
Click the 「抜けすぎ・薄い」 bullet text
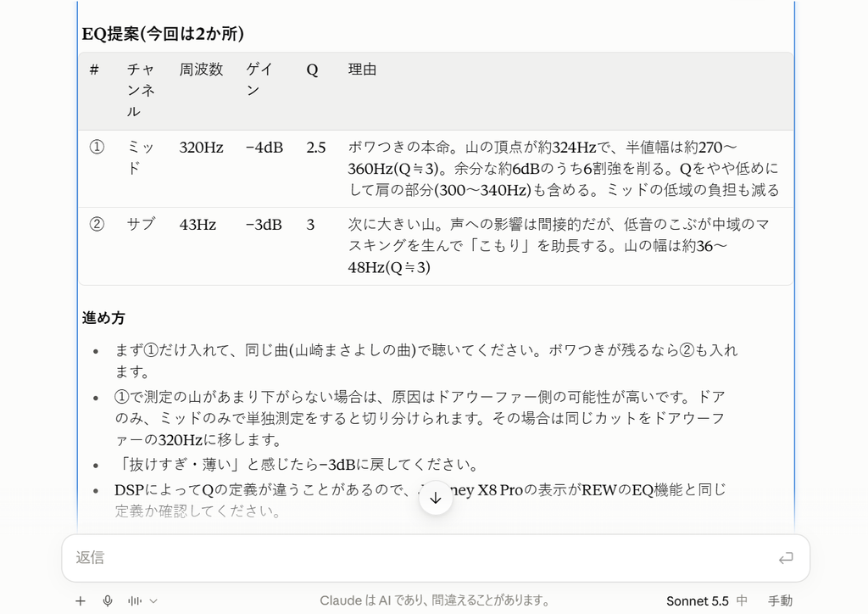297,465
